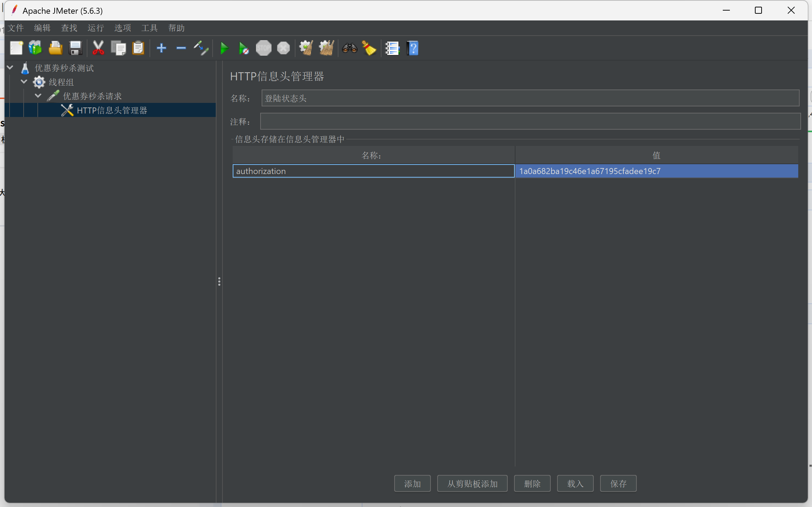
Task: Click the Toggle enable/disable icon
Action: point(201,48)
